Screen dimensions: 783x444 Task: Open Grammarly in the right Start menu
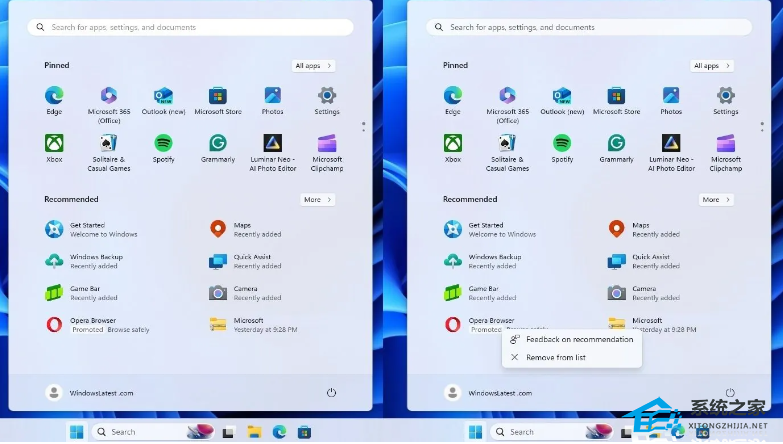[x=616, y=148]
